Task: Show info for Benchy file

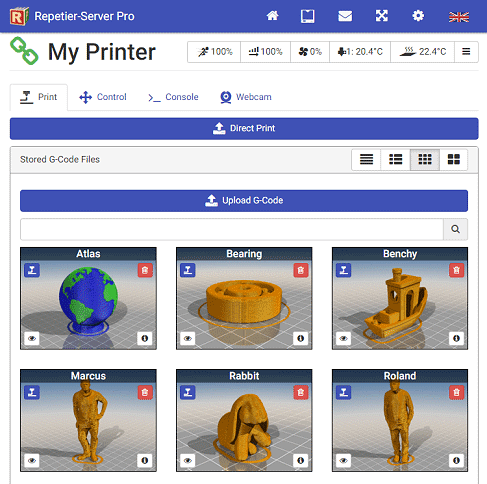Action: [x=456, y=338]
